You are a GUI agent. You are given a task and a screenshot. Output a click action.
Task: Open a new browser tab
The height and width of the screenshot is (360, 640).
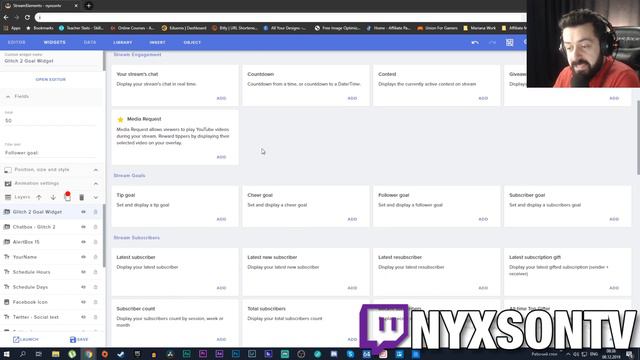click(89, 6)
